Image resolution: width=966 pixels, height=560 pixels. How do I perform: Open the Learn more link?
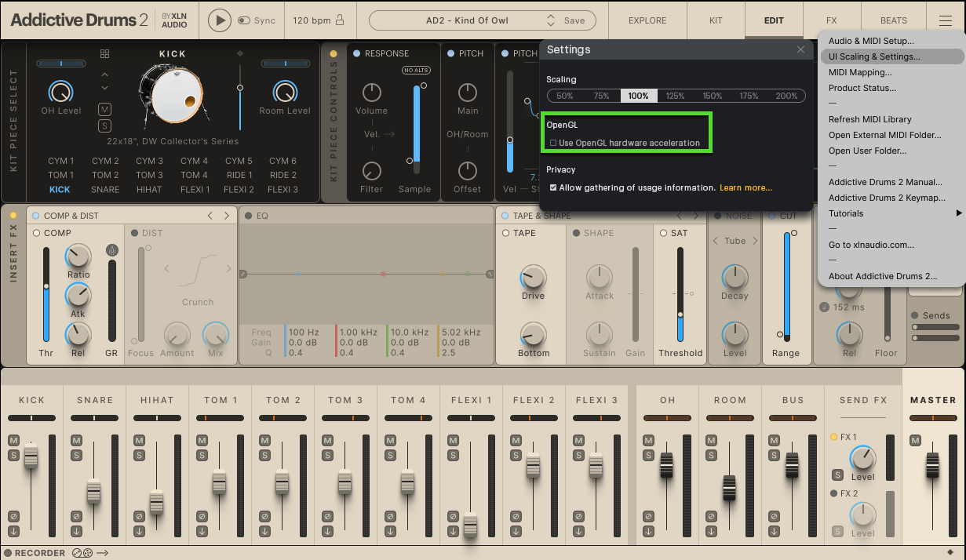click(745, 187)
